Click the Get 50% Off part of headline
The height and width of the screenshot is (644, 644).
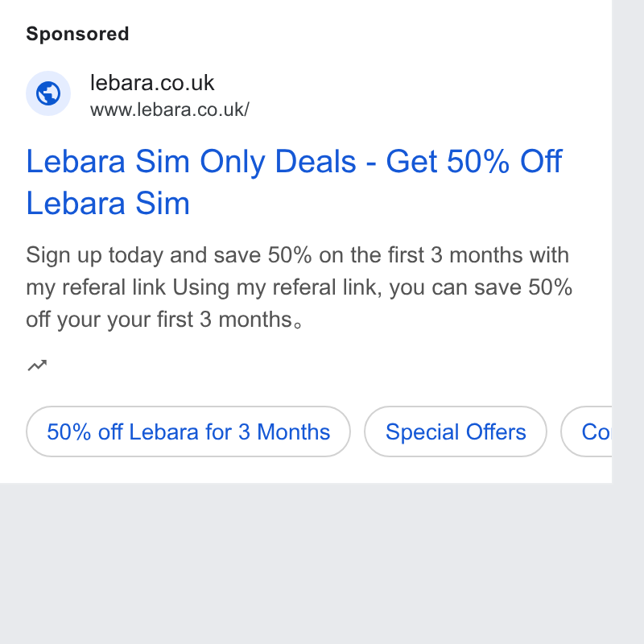coord(474,162)
